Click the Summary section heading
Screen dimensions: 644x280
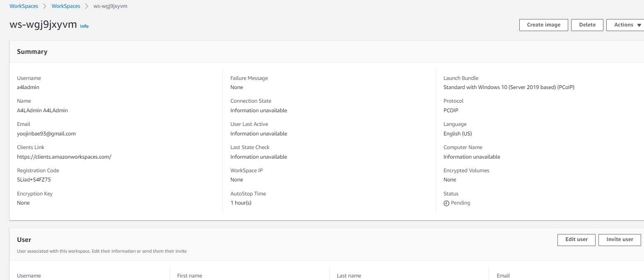pyautogui.click(x=33, y=51)
